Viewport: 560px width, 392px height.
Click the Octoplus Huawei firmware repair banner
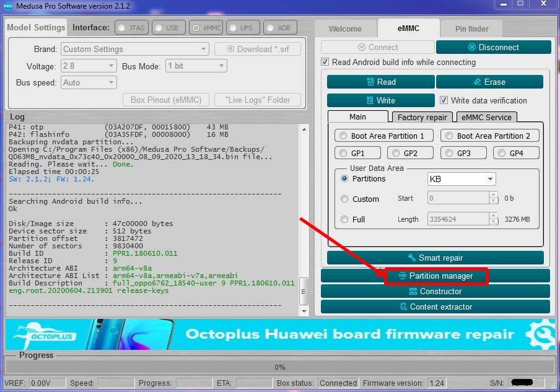coord(280,334)
